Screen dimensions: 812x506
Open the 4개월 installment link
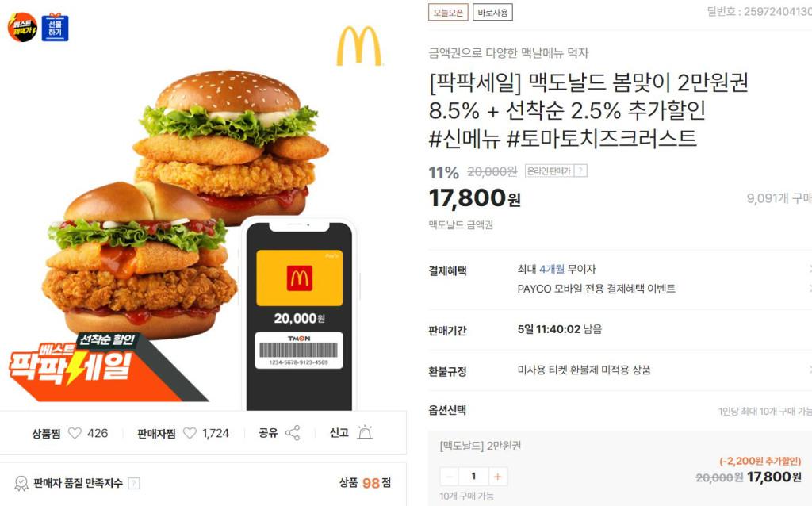point(552,269)
